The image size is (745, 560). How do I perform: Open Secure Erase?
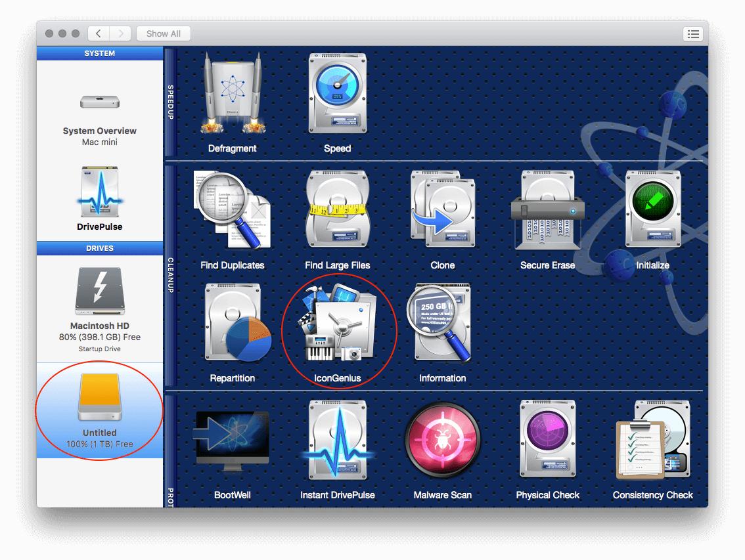(x=547, y=210)
